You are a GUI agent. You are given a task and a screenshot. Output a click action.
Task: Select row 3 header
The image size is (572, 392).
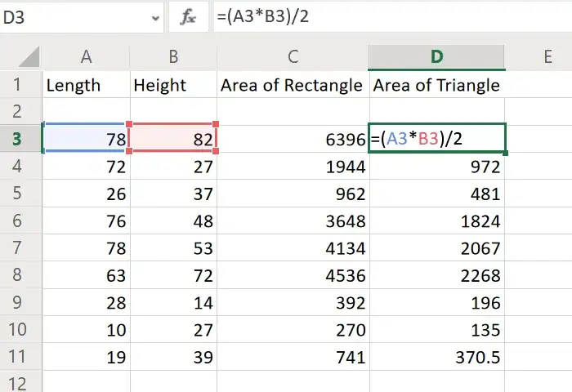point(20,140)
